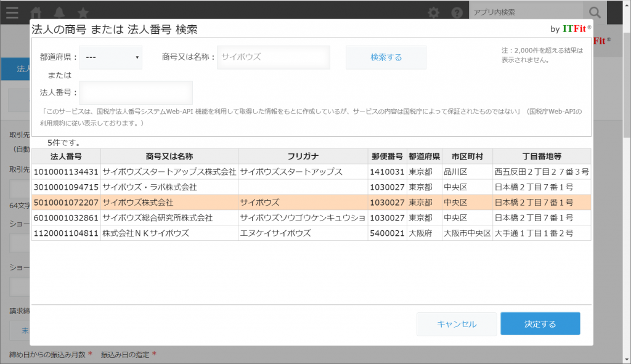Click address 西五反田２丁目２７番３号
The width and height of the screenshot is (631, 364).
[542, 172]
